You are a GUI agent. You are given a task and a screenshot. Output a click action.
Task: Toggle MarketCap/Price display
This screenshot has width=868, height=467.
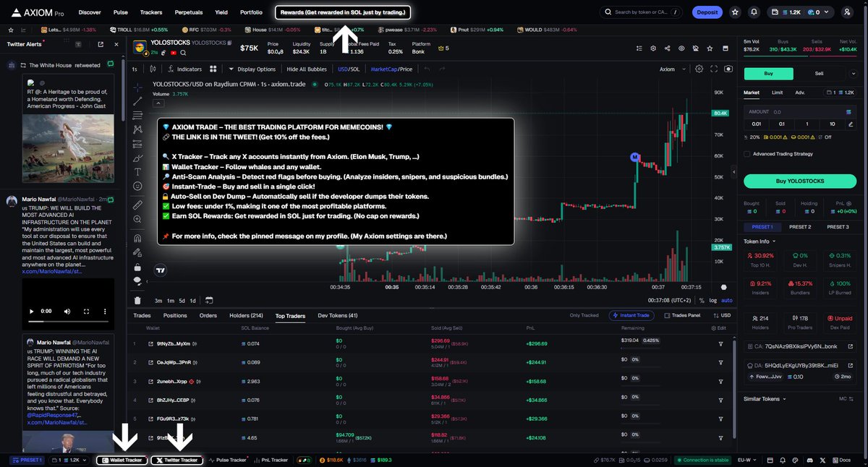(x=391, y=69)
